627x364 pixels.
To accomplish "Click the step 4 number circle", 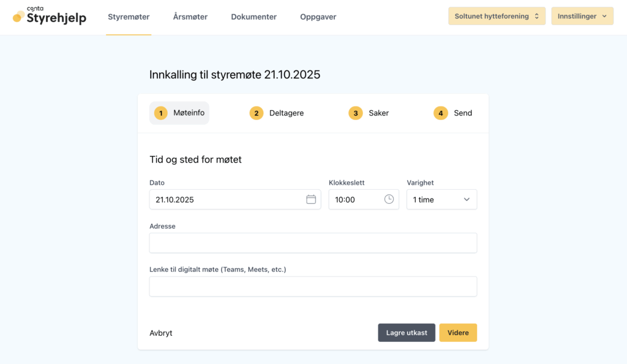I will (441, 113).
